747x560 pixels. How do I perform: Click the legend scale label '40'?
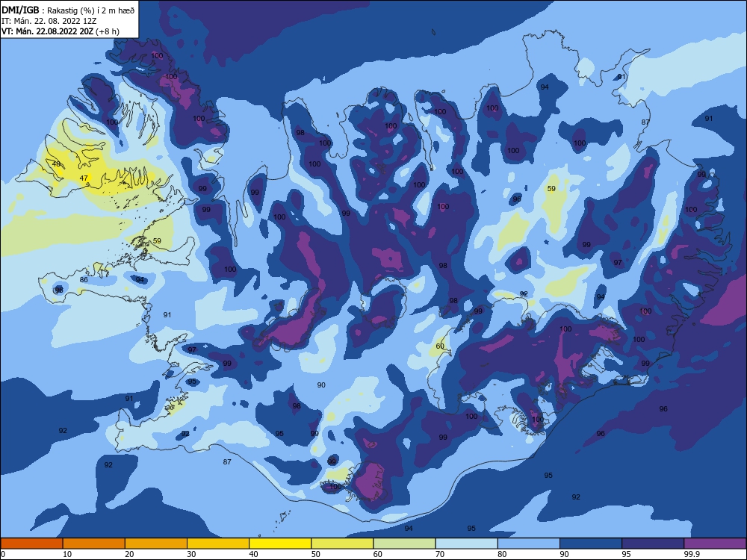tap(253, 554)
